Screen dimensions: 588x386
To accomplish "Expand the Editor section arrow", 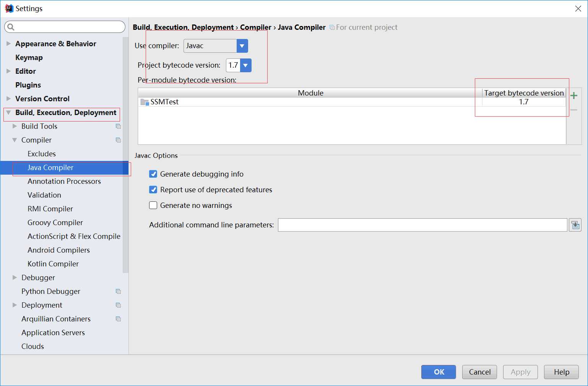I will pyautogui.click(x=8, y=71).
